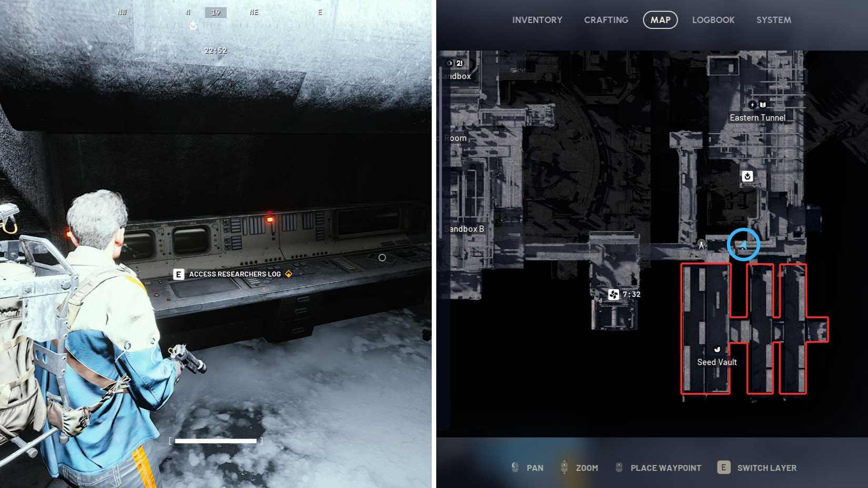868x488 pixels.
Task: Click the Zoom mouse scroll icon
Action: point(564,467)
